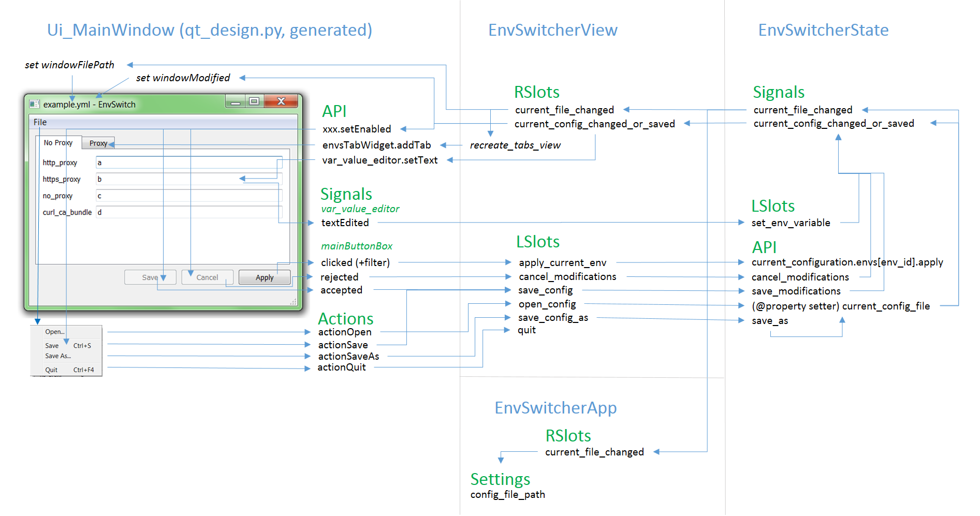This screenshot has height=516, width=980.
Task: Click the 'recreate_tabs_view' text
Action: pyautogui.click(x=515, y=145)
